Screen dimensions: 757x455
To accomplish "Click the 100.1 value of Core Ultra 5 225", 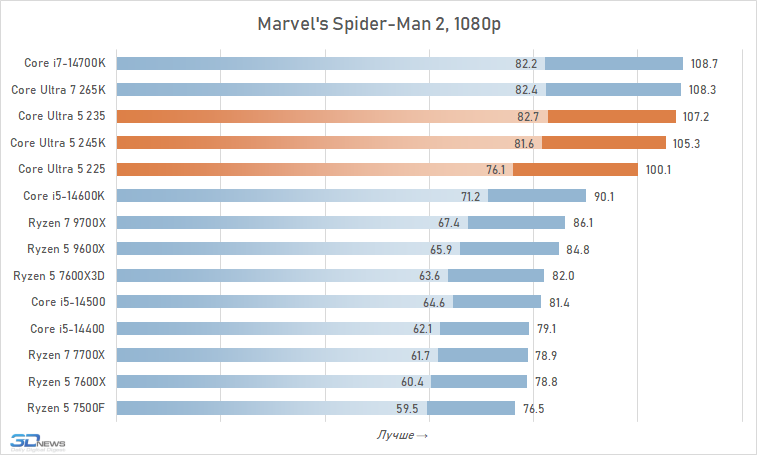I will (658, 169).
